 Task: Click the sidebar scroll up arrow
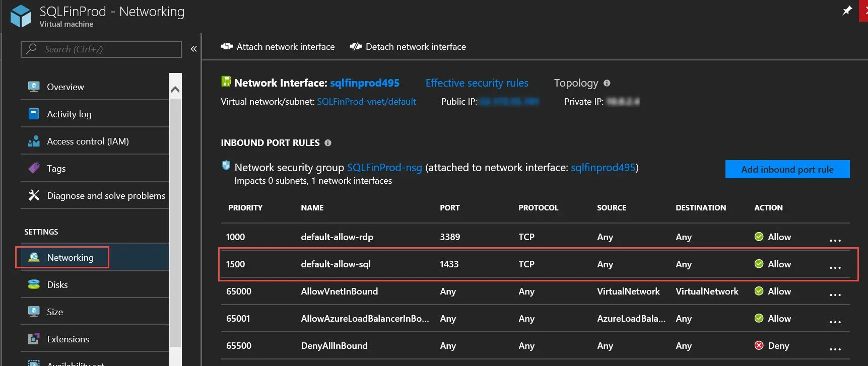tap(175, 90)
